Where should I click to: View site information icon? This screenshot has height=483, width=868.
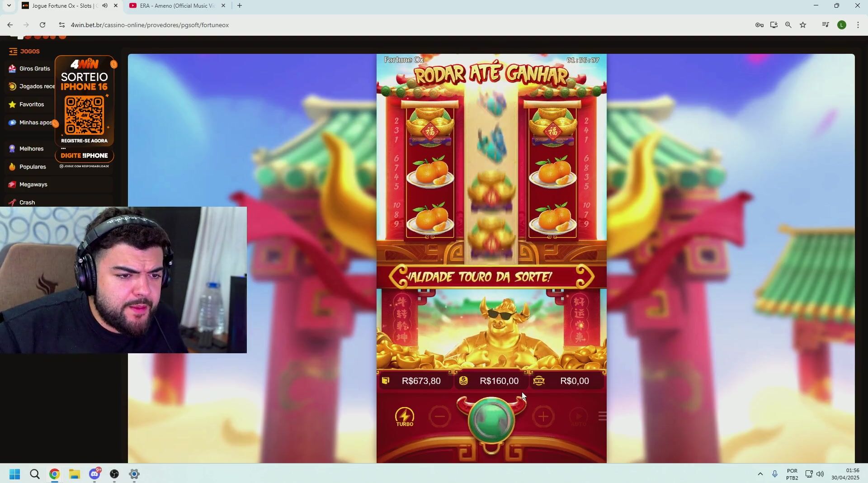tap(62, 25)
